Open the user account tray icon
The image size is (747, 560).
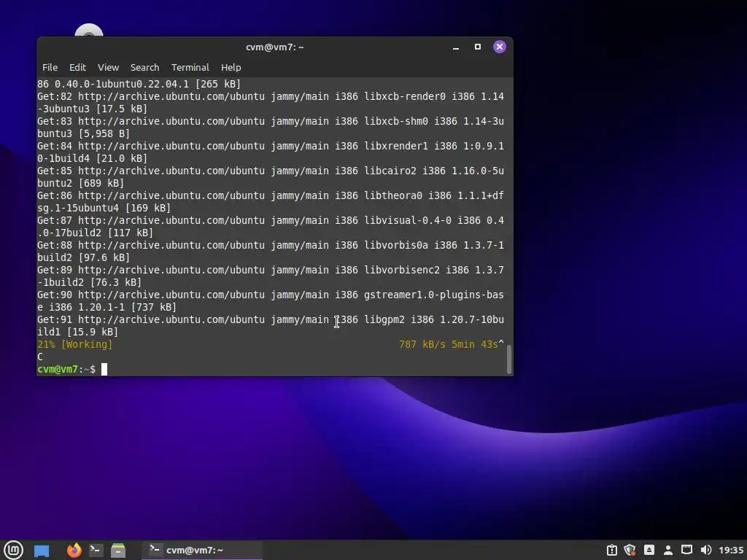668,550
